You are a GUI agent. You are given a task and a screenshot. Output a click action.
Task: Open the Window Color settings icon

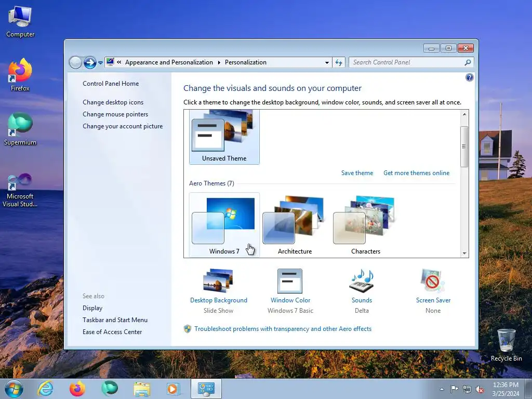pyautogui.click(x=290, y=281)
